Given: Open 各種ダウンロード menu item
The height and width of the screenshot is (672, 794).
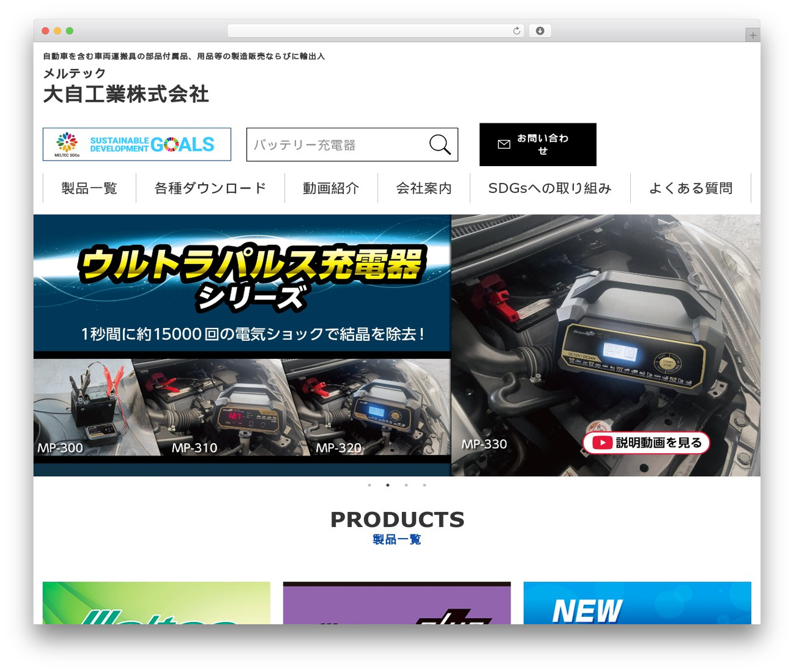Looking at the screenshot, I should [210, 188].
